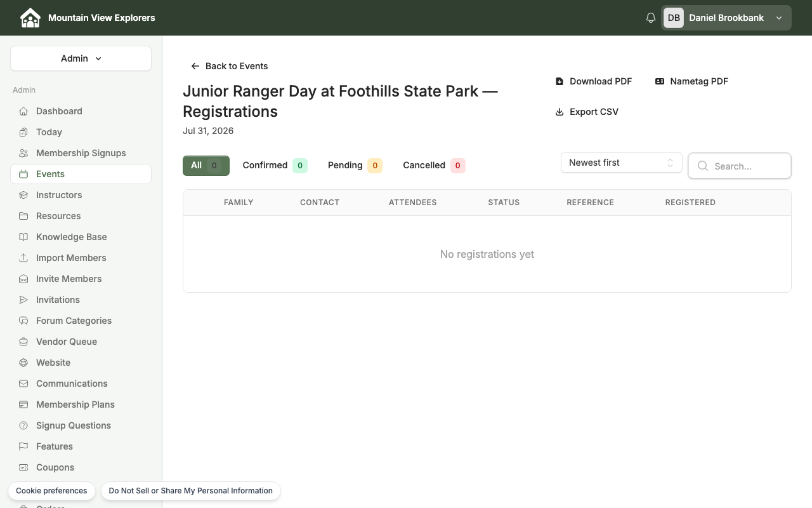Open Instructors in the sidebar

81,195
